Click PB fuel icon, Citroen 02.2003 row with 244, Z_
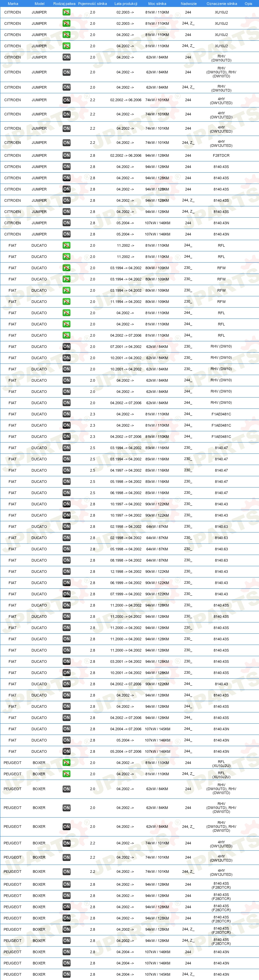This screenshot has width=259, height=980. tap(66, 23)
